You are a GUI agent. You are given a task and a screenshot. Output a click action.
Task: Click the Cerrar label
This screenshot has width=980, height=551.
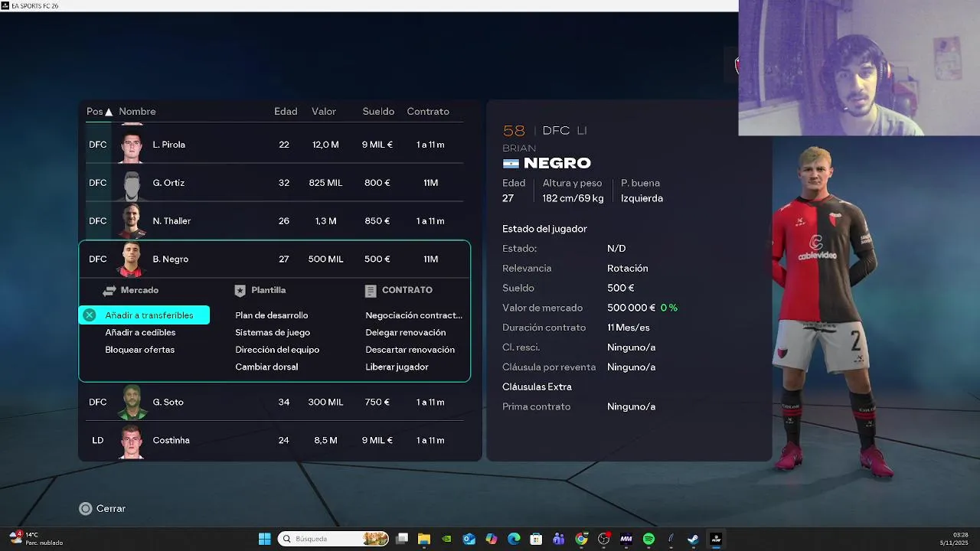111,509
